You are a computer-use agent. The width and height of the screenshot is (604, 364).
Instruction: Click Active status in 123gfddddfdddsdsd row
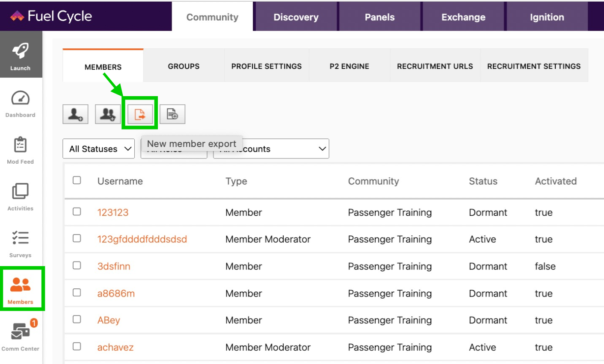click(483, 239)
